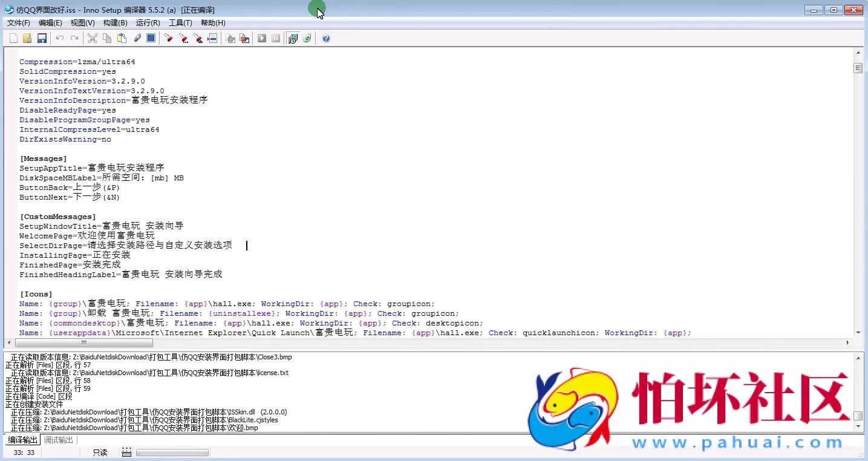Viewport: 868px width, 461px height.
Task: Pause execution using the Pause toolbar icon
Action: pyautogui.click(x=276, y=38)
